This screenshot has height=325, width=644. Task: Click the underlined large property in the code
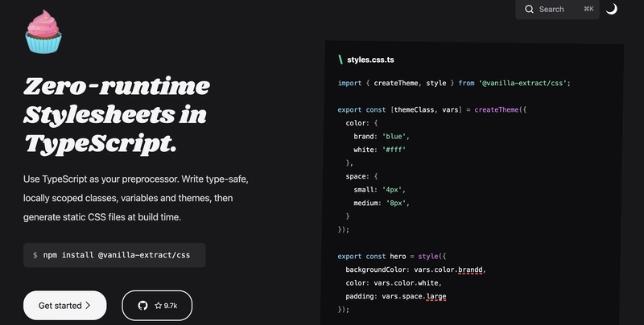[x=436, y=296]
